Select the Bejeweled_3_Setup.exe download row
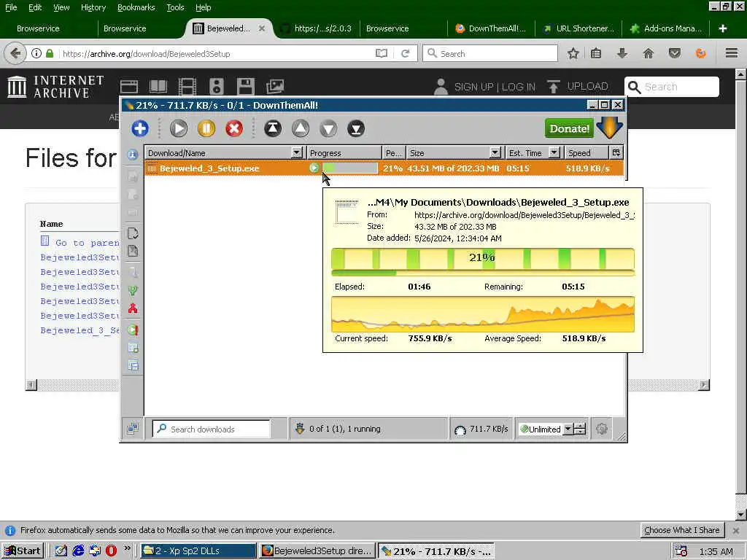Image resolution: width=747 pixels, height=560 pixels. pos(384,168)
